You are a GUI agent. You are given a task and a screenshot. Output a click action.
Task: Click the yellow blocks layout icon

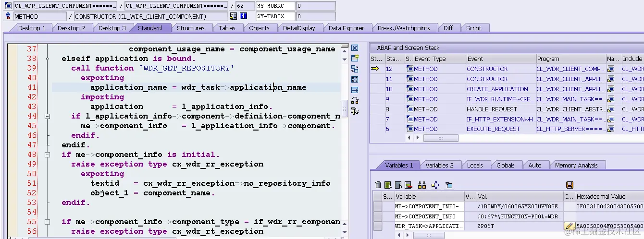pos(422,185)
